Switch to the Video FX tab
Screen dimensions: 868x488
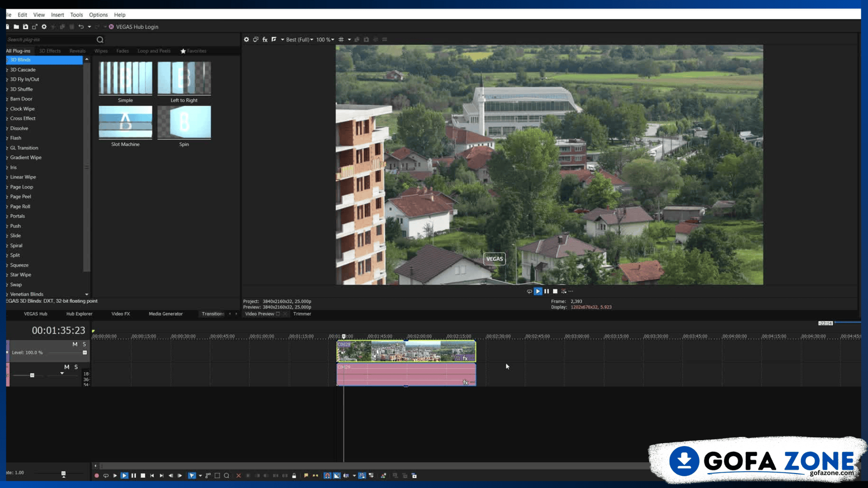point(121,314)
